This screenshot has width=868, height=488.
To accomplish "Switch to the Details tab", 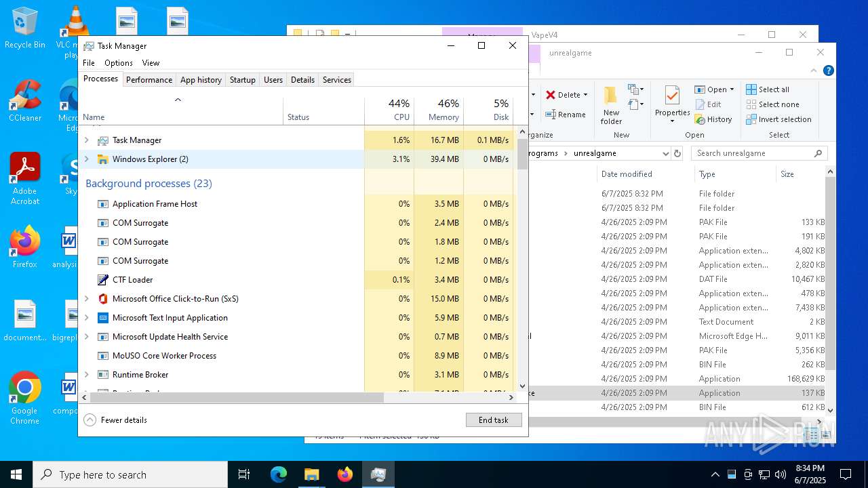I will pos(302,80).
